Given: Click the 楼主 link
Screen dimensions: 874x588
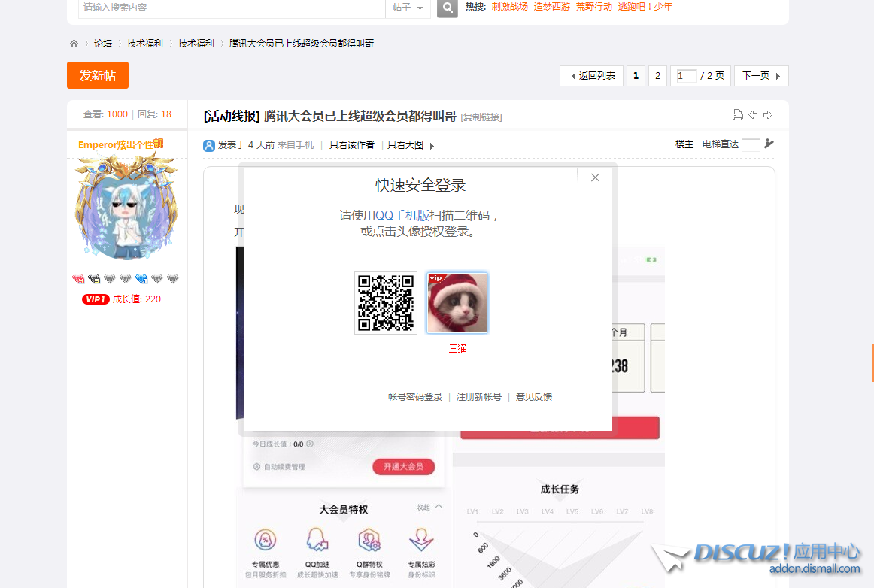Looking at the screenshot, I should [684, 144].
